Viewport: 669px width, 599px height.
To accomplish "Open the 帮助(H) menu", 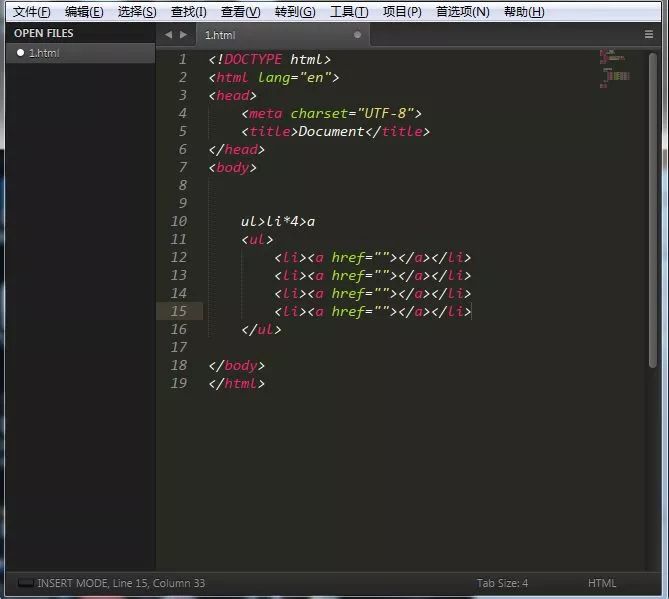I will coord(524,12).
